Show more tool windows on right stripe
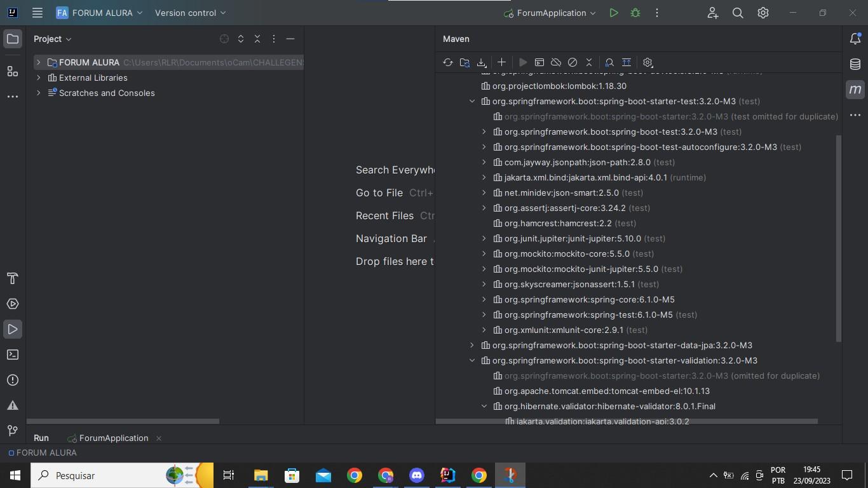Viewport: 868px width, 488px height. [x=855, y=115]
